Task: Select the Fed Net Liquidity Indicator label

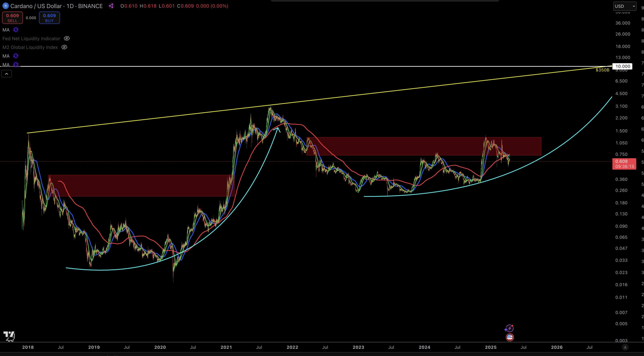Action: coord(31,39)
